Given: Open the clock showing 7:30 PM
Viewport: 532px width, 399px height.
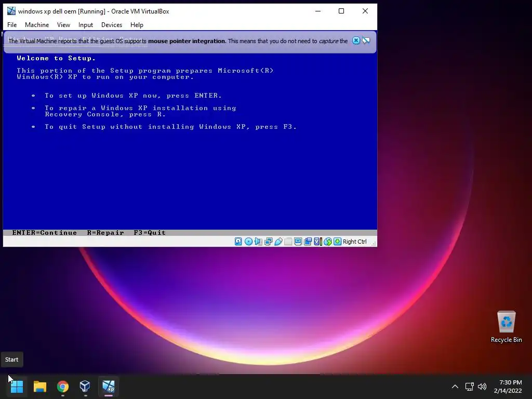Looking at the screenshot, I should [508, 387].
